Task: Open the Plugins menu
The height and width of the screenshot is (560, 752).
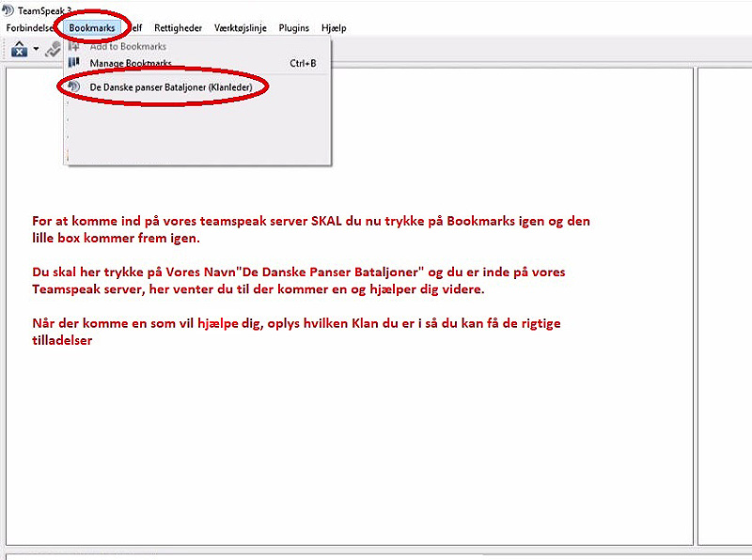Action: click(293, 28)
